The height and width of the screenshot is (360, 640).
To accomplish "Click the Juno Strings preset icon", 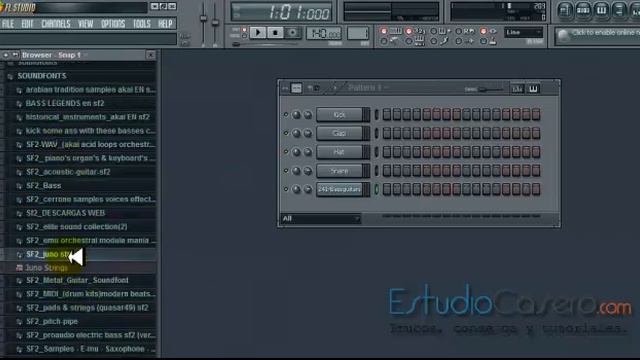I will tap(19, 268).
